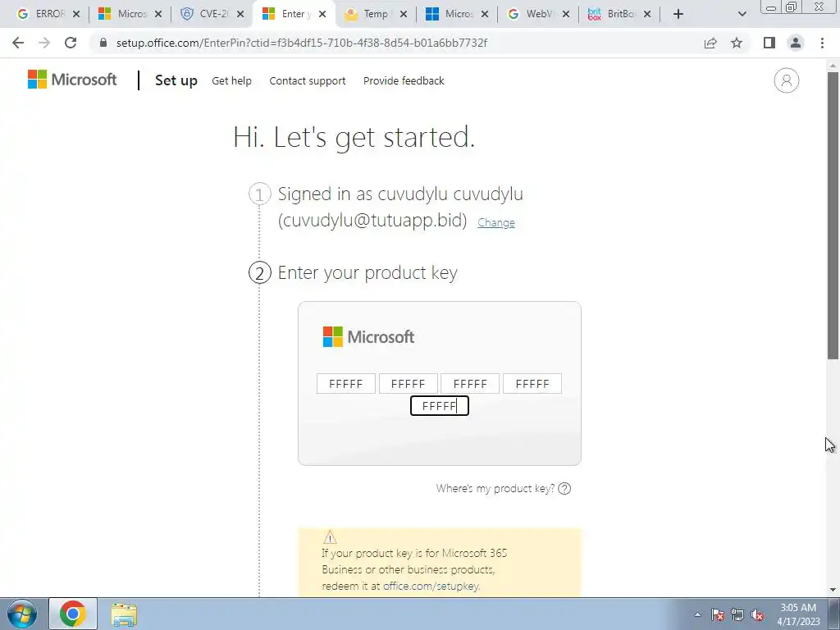Image resolution: width=840 pixels, height=630 pixels.
Task: Open Chrome three-dot menu
Action: pyautogui.click(x=822, y=43)
